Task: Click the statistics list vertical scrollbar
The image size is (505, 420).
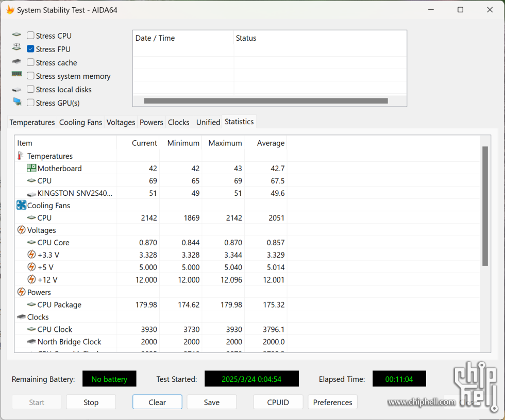Action: point(485,206)
